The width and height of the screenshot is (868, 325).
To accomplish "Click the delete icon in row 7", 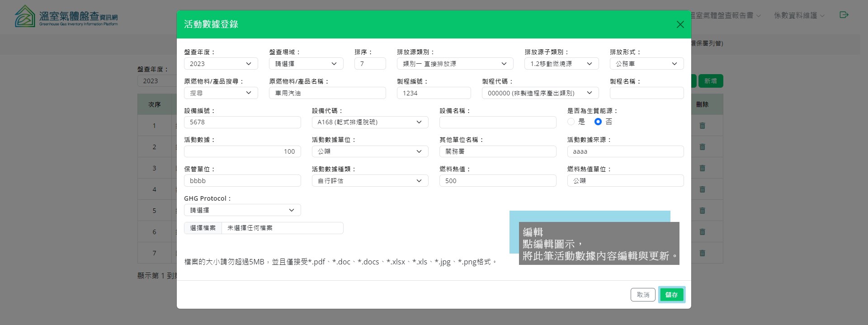I will [702, 253].
